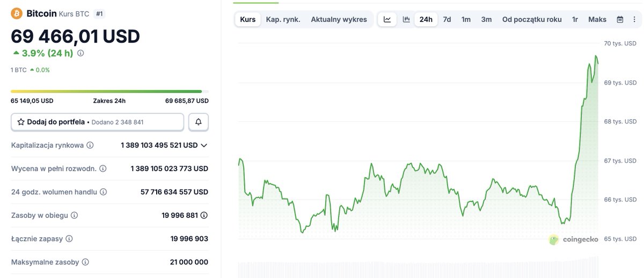Open info icon next to Wycena w pełni rozwodn.
The width and height of the screenshot is (644, 278).
click(103, 169)
